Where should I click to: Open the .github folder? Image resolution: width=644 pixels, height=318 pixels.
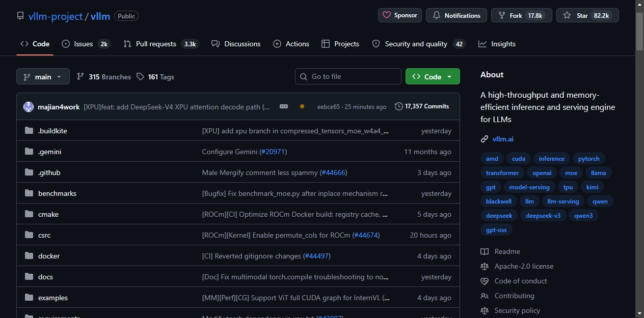(x=49, y=172)
